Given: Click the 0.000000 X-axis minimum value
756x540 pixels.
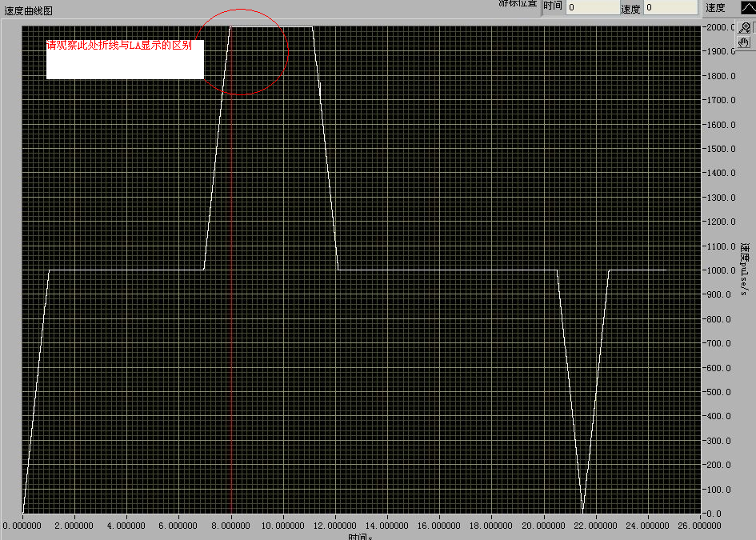Looking at the screenshot, I should [22, 526].
